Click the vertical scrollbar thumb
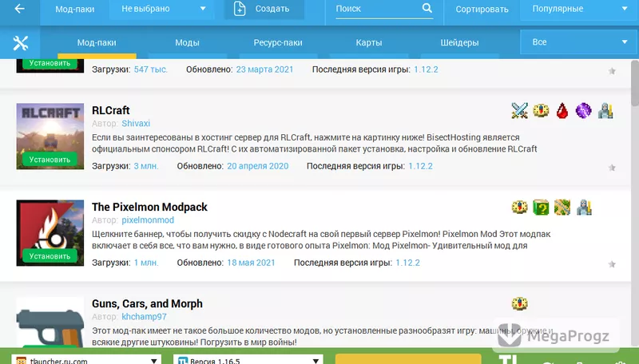 click(634, 83)
